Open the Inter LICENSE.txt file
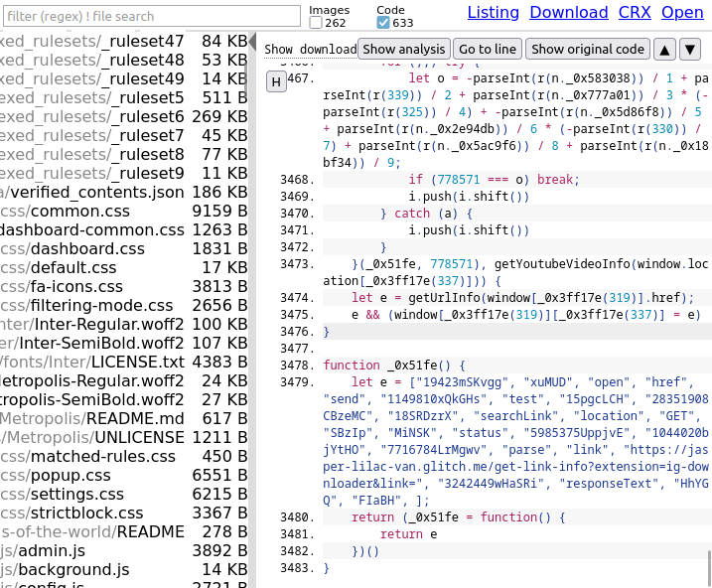Viewport: 712px width, 588px height. click(123, 363)
